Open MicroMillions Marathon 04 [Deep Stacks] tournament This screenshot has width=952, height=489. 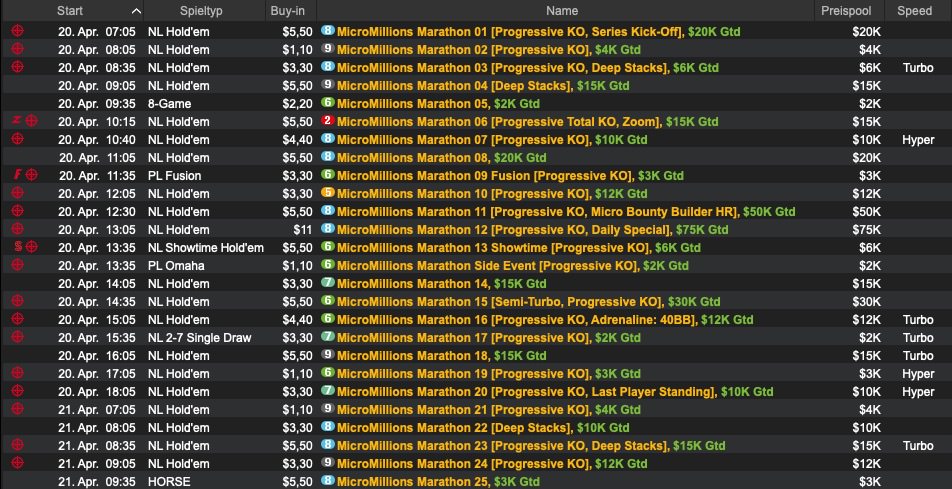483,85
